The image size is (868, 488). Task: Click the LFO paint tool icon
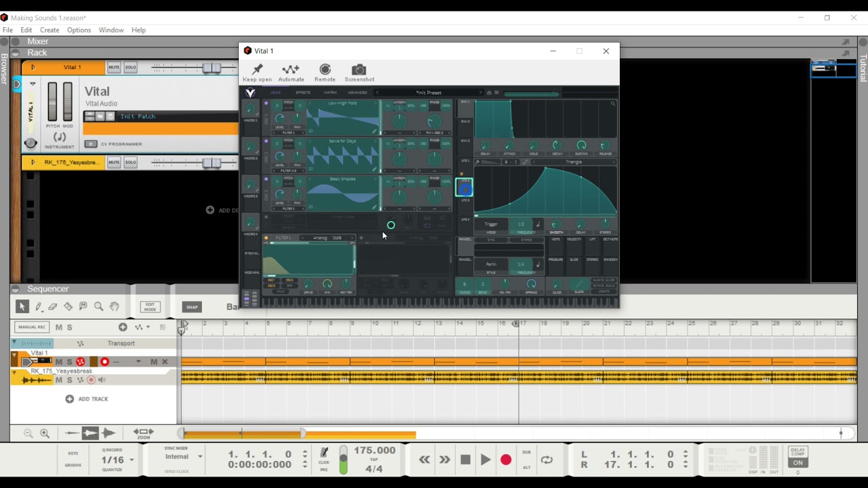(478, 162)
